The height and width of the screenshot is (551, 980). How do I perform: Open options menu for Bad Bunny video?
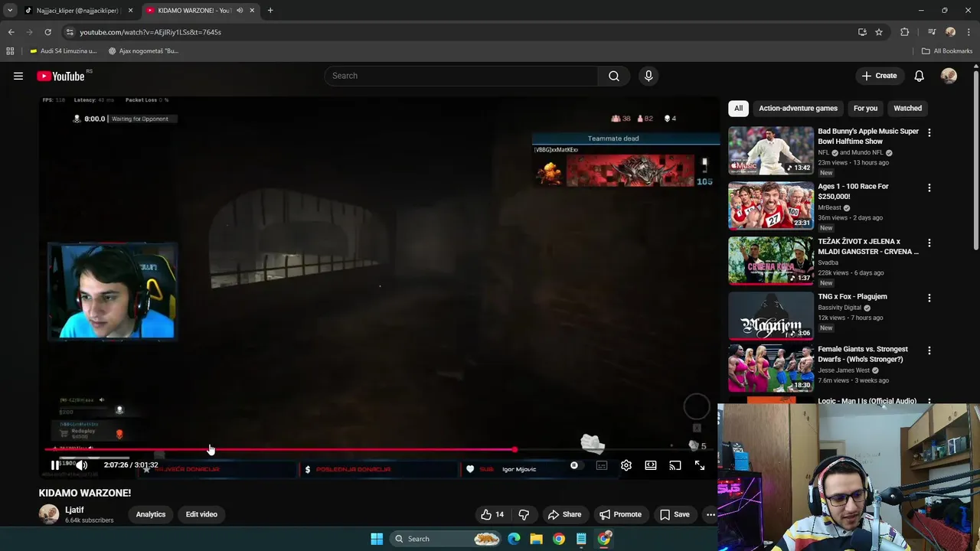click(929, 132)
